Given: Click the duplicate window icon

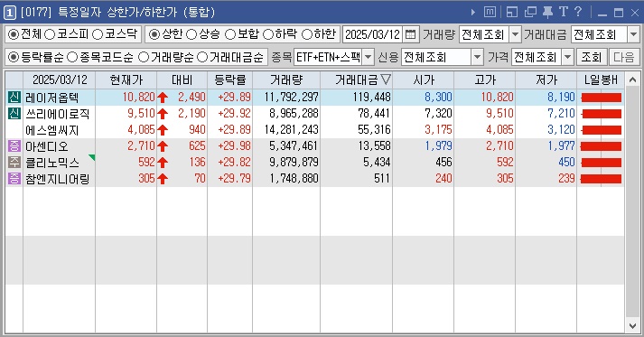Looking at the screenshot, I should point(530,12).
